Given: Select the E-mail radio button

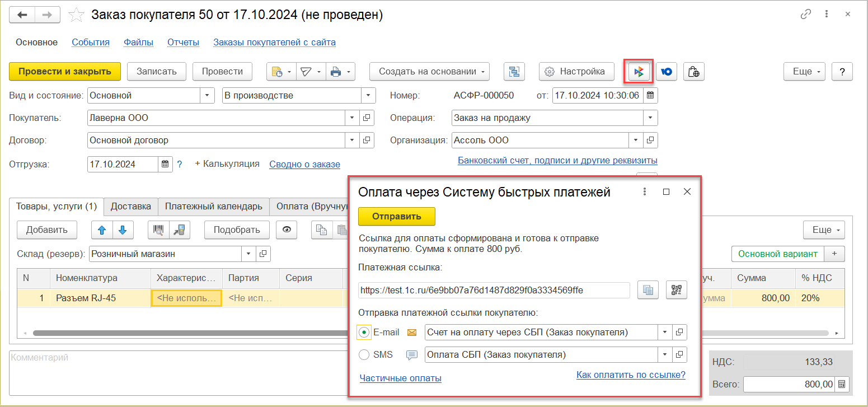Looking at the screenshot, I should pyautogui.click(x=364, y=333).
